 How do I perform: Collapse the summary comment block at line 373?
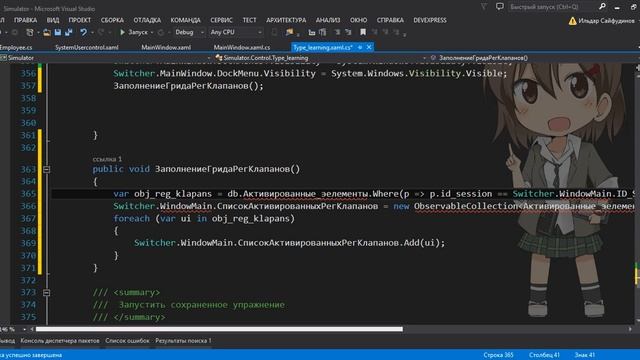(x=47, y=293)
